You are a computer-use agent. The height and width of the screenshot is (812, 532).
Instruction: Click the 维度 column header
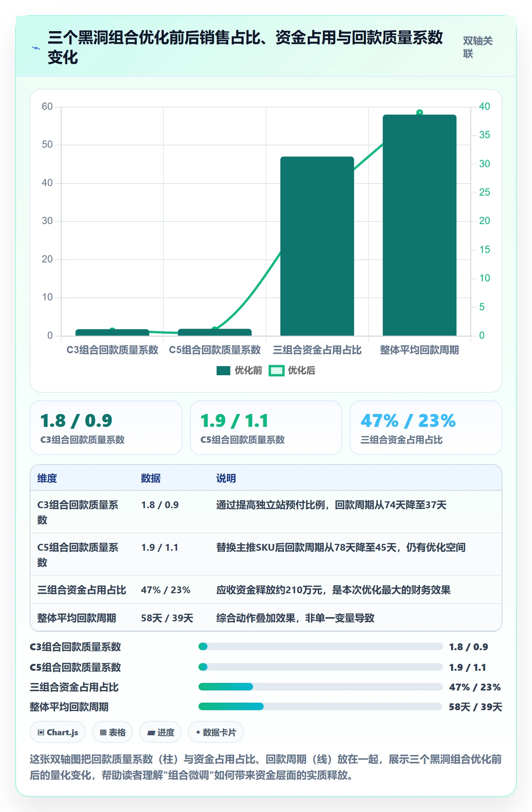pyautogui.click(x=47, y=478)
